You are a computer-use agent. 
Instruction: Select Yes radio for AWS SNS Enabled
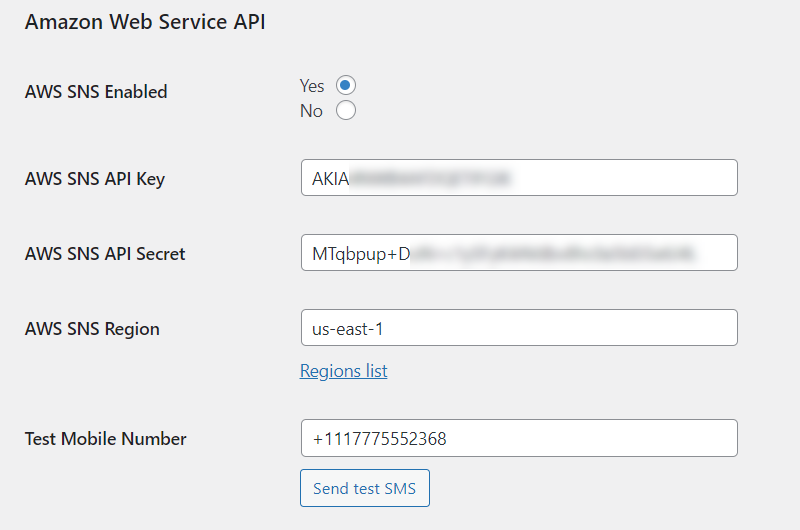(345, 85)
